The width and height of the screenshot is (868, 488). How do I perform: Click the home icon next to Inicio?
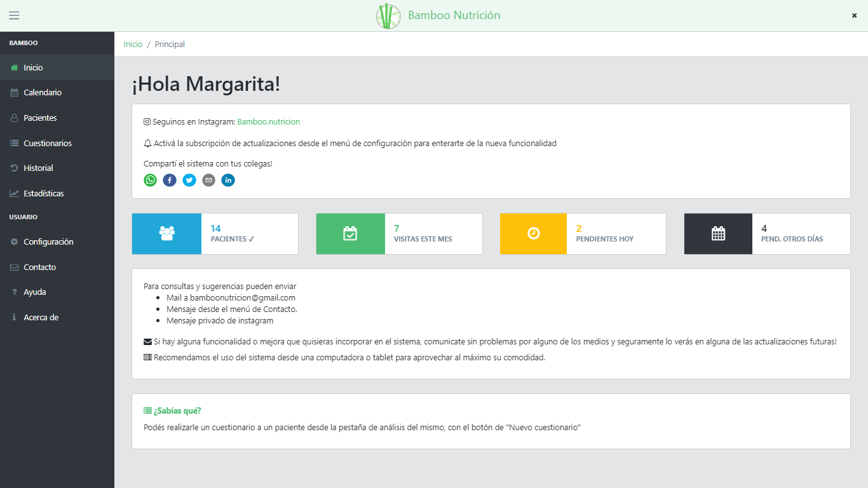point(14,67)
